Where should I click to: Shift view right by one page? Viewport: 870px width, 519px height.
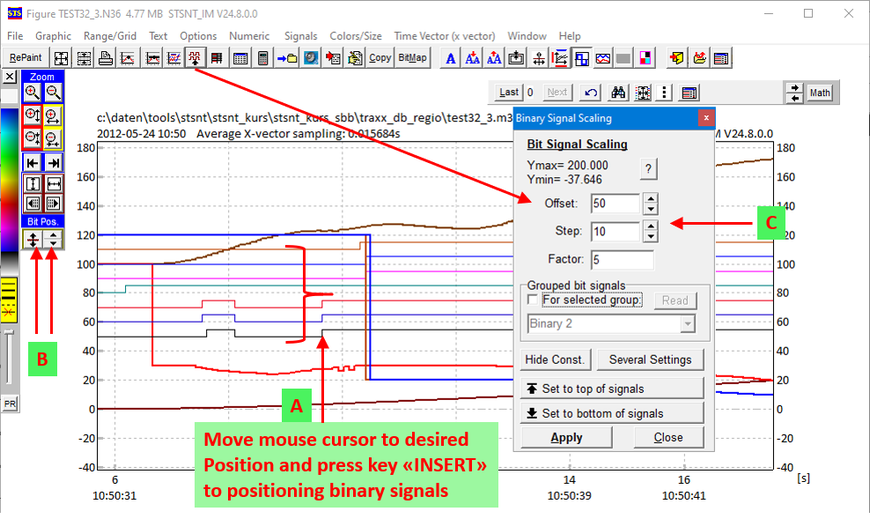point(54,203)
